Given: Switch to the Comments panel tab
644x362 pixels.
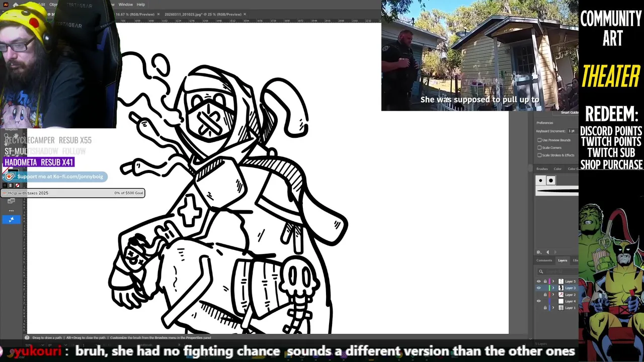Looking at the screenshot, I should tap(544, 260).
